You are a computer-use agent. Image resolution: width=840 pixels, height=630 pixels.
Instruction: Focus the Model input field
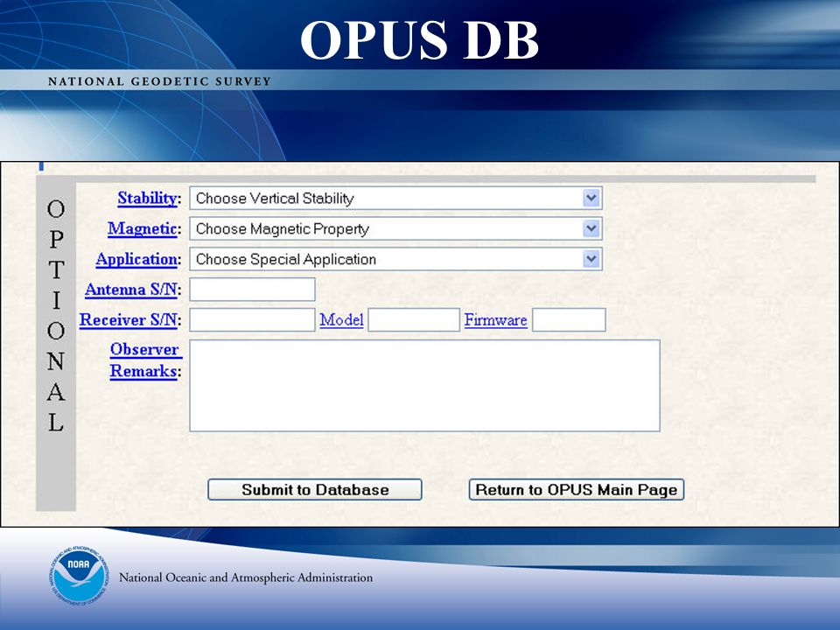pos(414,320)
